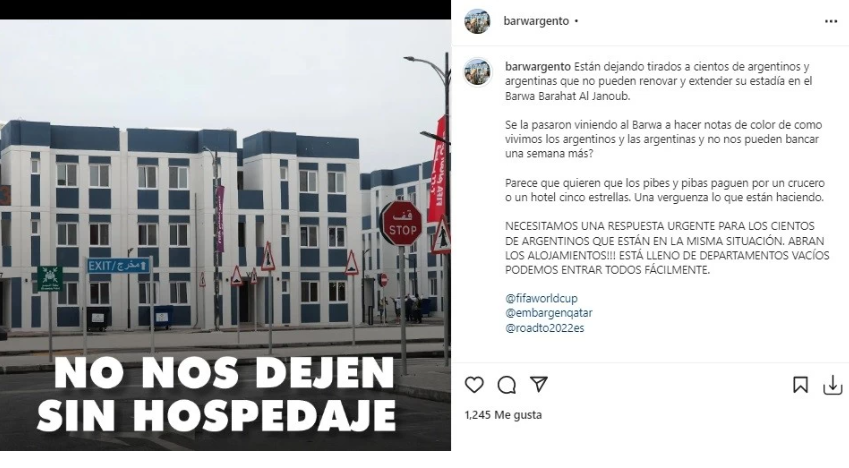Save the post with the bookmark icon
The image size is (849, 468).
(800, 385)
